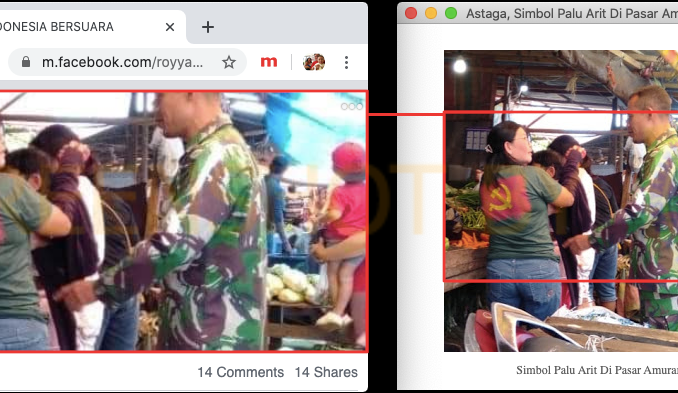Click the caption 'Simbol Palu Arit Di Pasar Amurang'
The image size is (678, 393).
[x=597, y=370]
